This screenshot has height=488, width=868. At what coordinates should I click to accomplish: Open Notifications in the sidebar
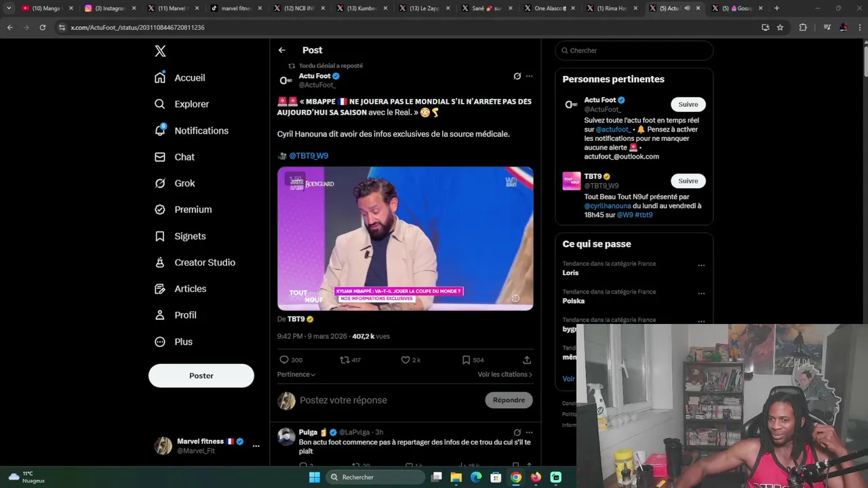click(x=191, y=131)
